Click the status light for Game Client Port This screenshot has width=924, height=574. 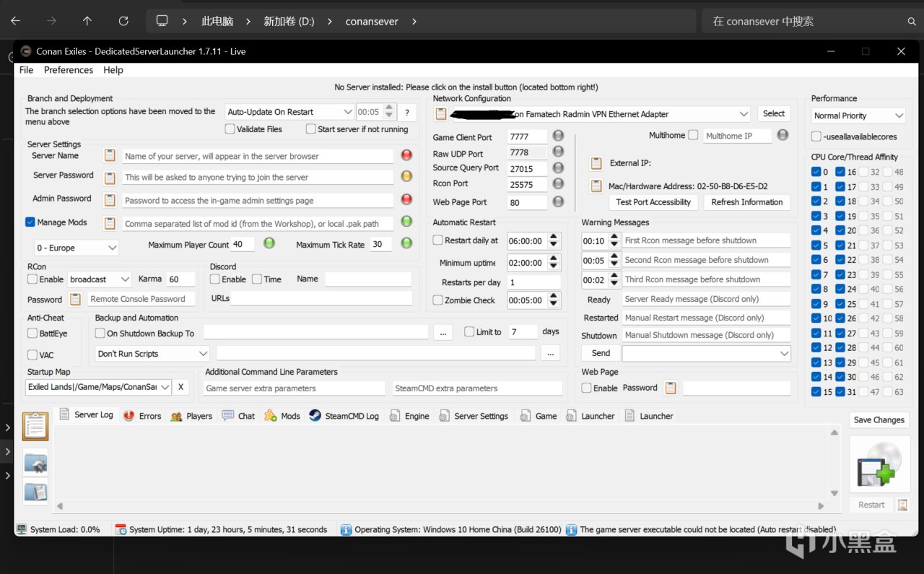click(x=558, y=136)
